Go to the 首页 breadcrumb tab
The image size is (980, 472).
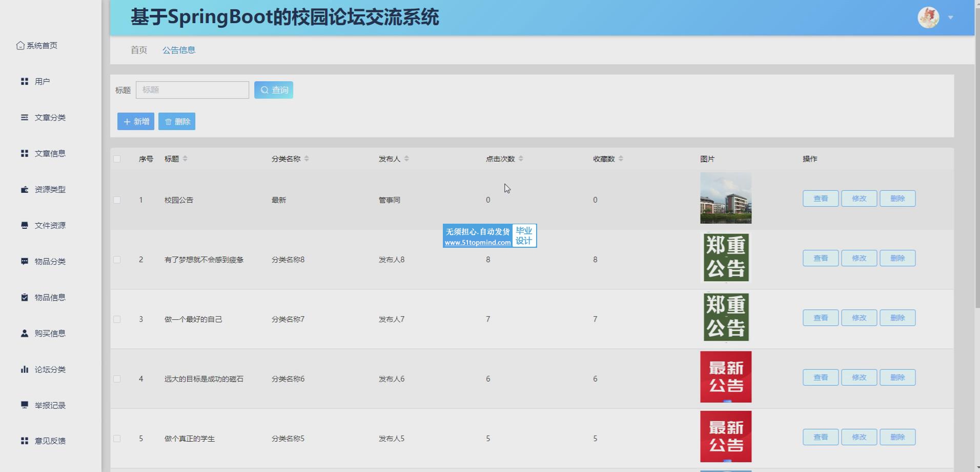[138, 50]
